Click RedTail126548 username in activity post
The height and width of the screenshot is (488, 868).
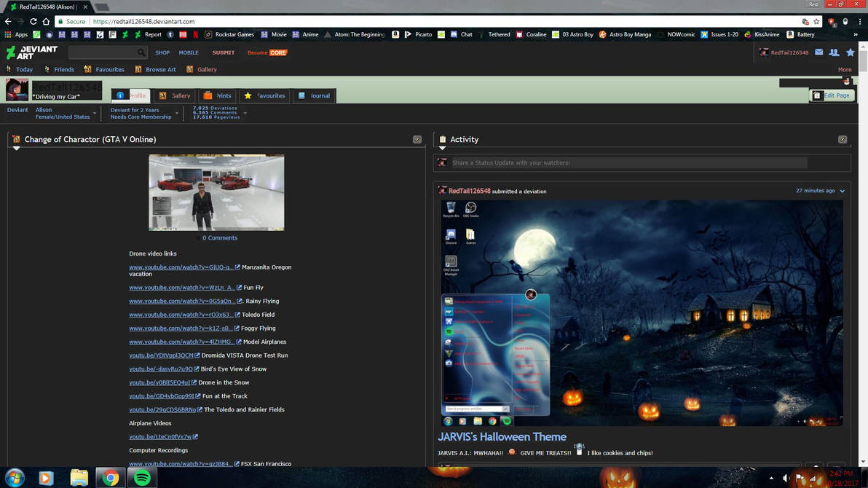[x=470, y=191]
